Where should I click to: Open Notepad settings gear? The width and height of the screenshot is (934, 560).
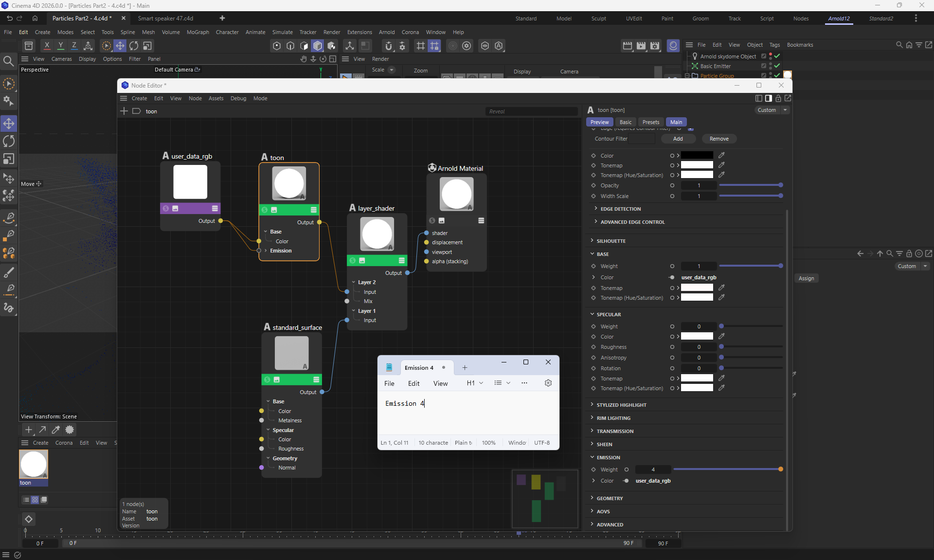pyautogui.click(x=548, y=383)
